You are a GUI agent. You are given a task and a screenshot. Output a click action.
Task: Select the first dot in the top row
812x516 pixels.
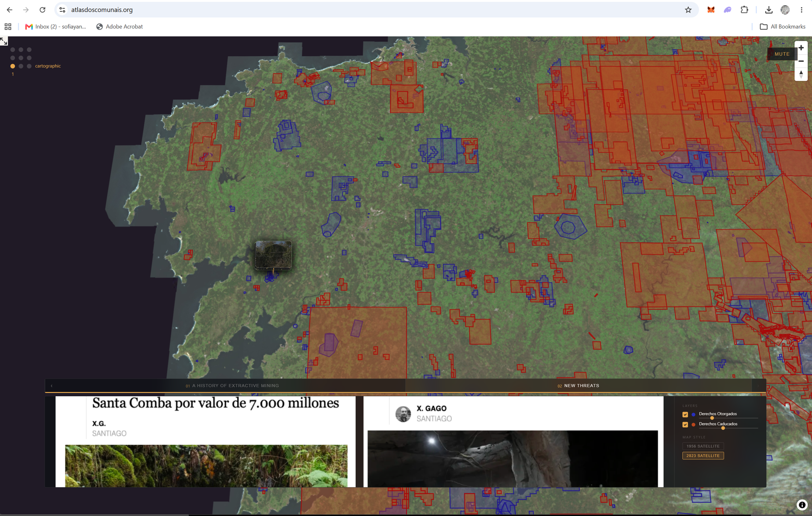click(x=12, y=50)
